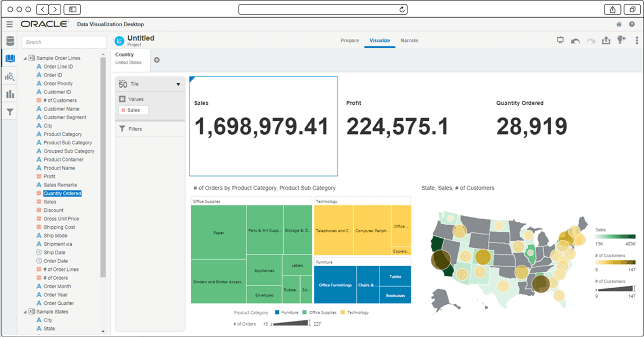Switch to the Narrate tab
644x337 pixels.
(x=409, y=40)
